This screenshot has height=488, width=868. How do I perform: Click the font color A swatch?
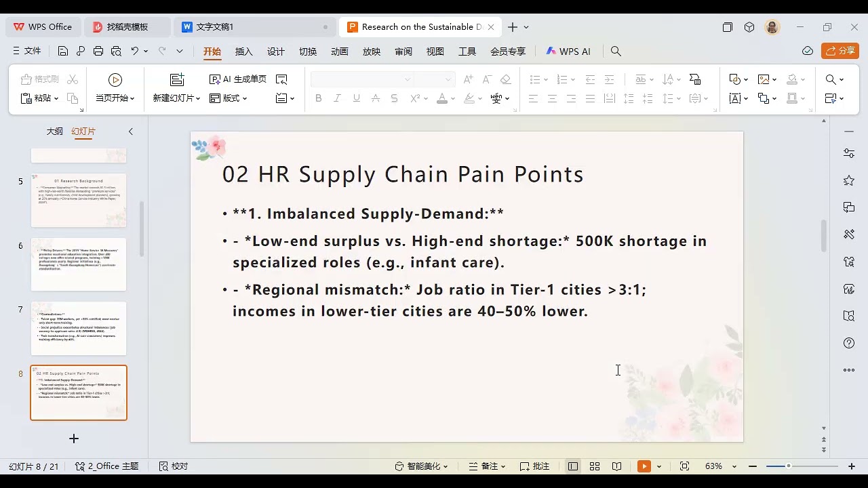click(x=441, y=98)
